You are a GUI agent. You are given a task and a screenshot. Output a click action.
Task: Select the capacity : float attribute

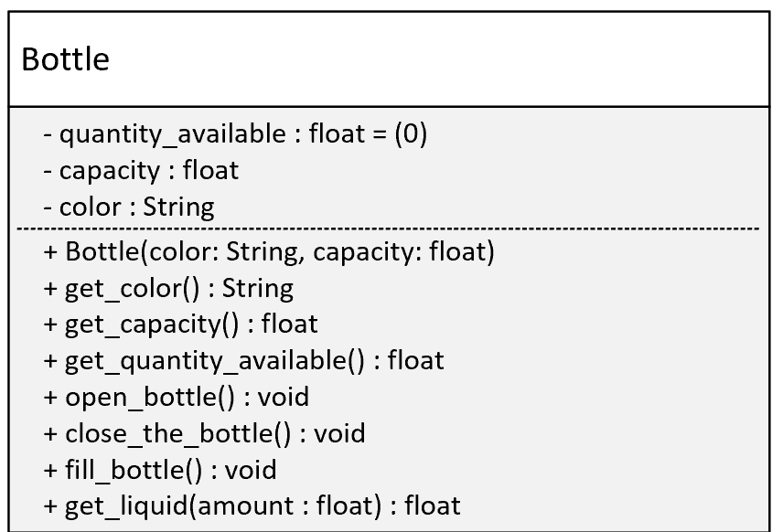141,171
